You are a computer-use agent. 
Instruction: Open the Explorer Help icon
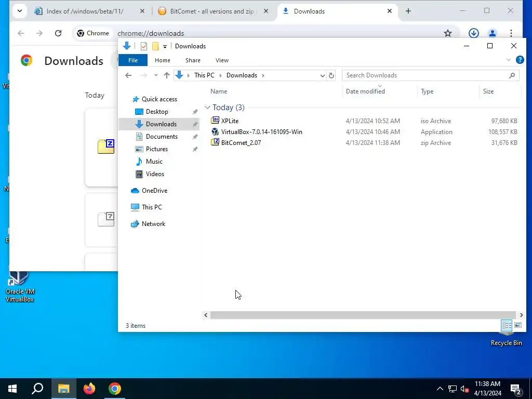(x=520, y=60)
